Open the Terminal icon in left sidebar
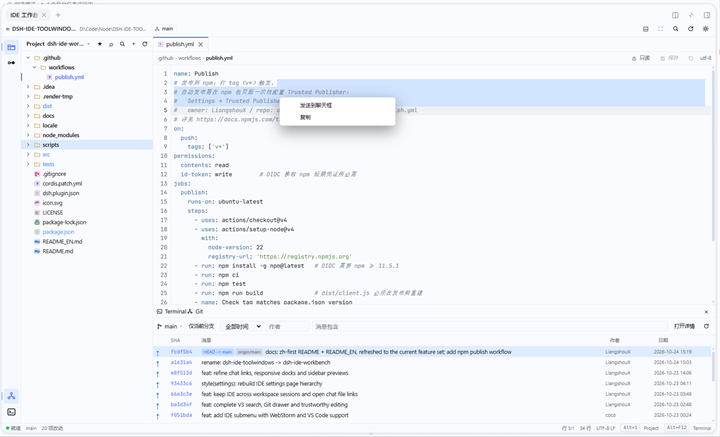Image resolution: width=720 pixels, height=437 pixels. (11, 412)
